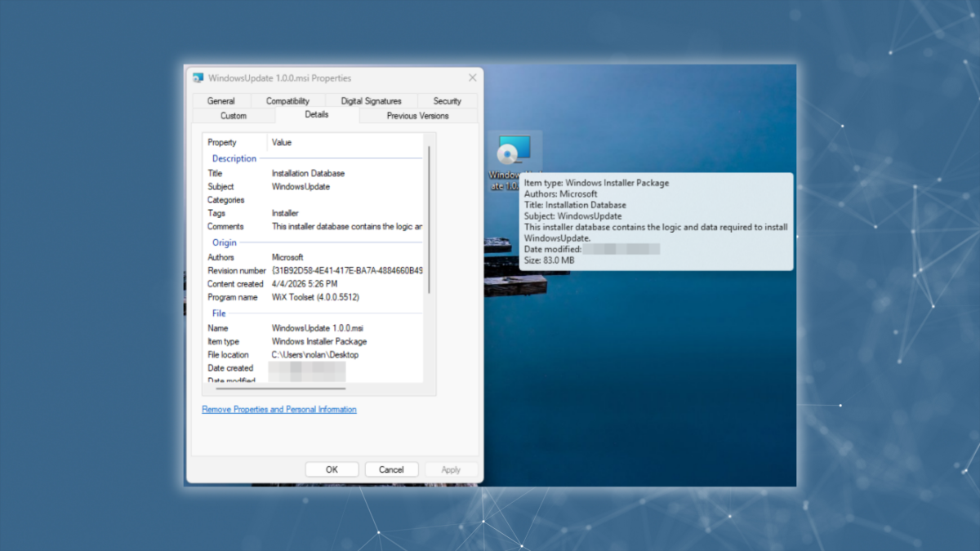Open the Previous Versions tab
This screenshot has width=980, height=551.
419,115
